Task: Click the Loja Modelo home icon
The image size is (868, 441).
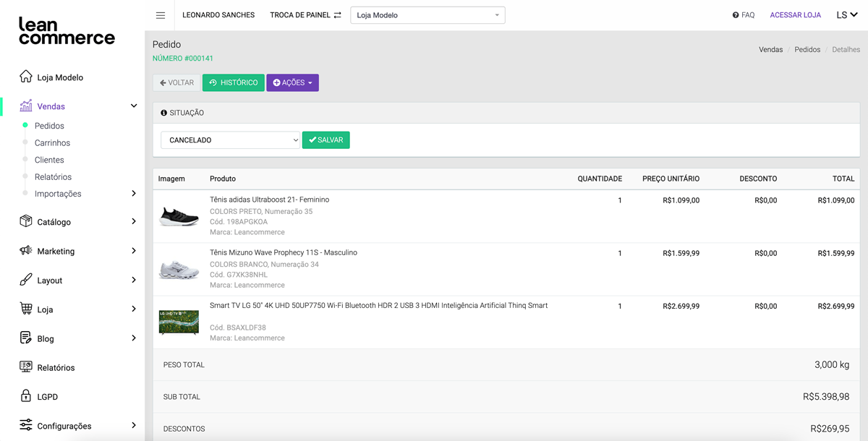Action: pyautogui.click(x=26, y=77)
